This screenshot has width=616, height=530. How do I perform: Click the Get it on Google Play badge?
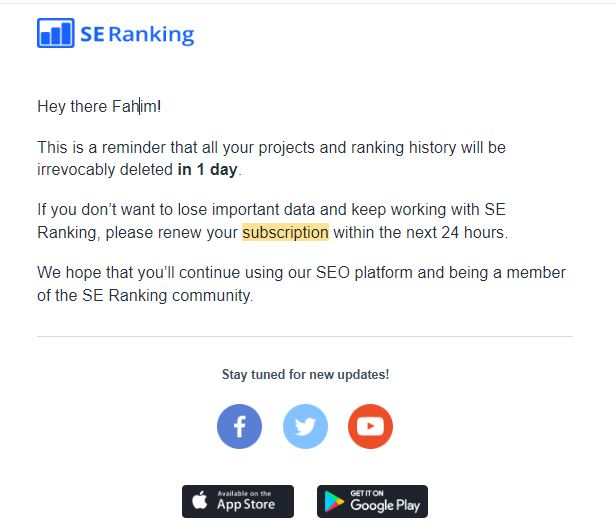372,501
